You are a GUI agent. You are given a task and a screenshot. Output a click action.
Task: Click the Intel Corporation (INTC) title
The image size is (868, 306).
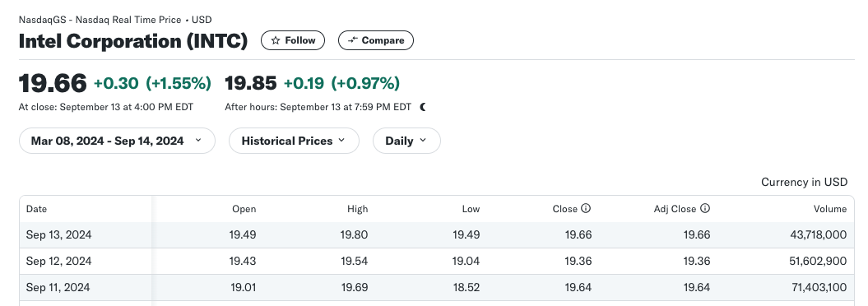point(132,41)
